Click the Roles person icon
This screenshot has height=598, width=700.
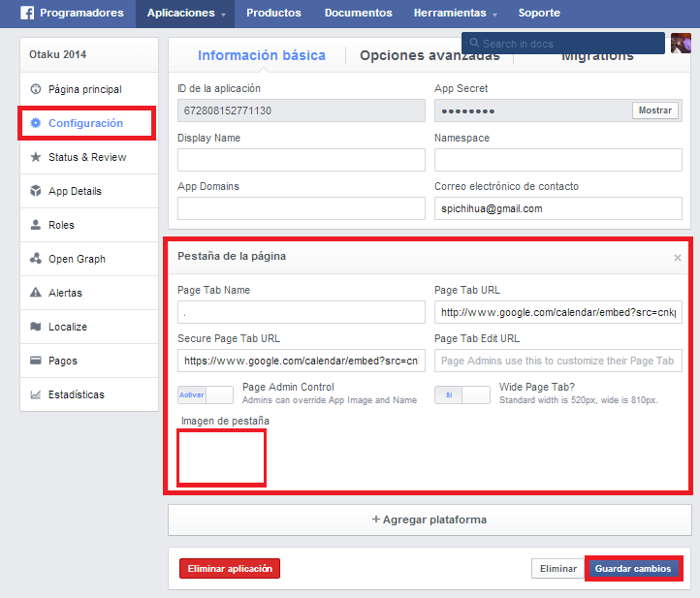36,225
